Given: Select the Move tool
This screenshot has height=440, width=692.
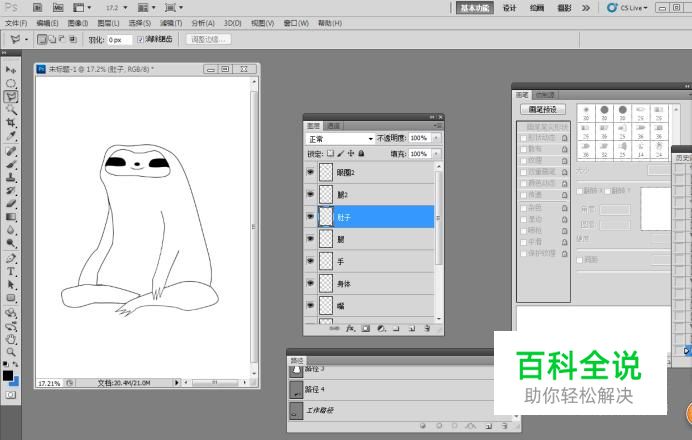Looking at the screenshot, I should point(11,70).
